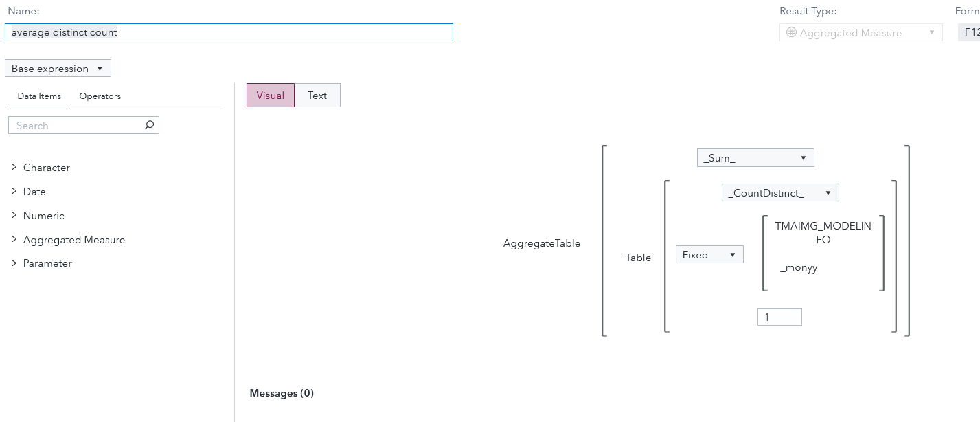Expand the Parameter category
Screen dimensions: 980x422
(14, 263)
